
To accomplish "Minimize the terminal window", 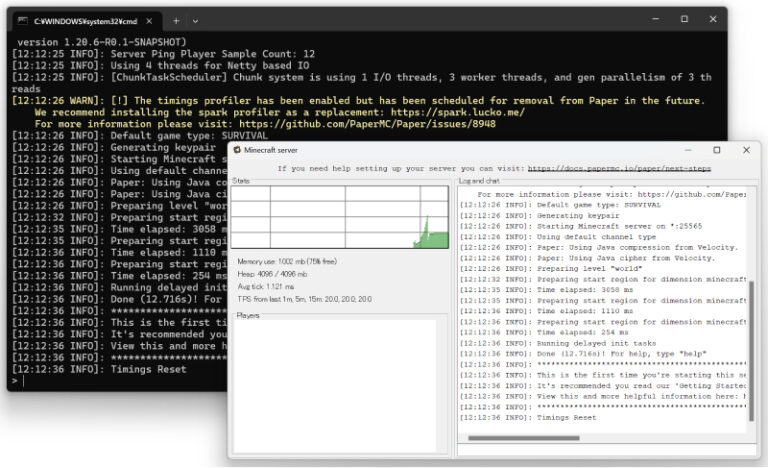I will click(653, 19).
